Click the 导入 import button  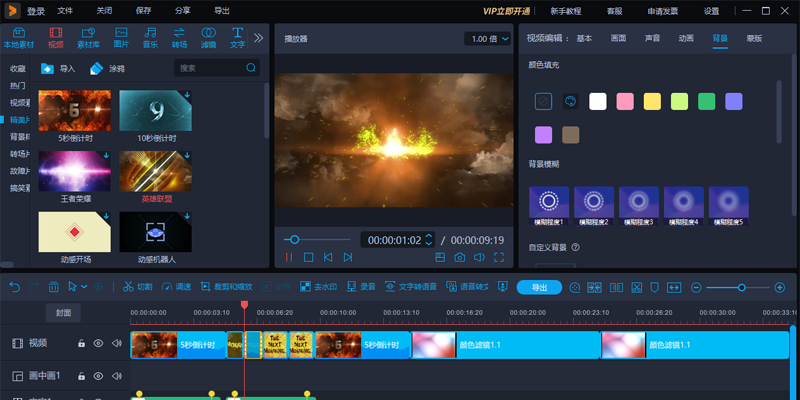58,69
